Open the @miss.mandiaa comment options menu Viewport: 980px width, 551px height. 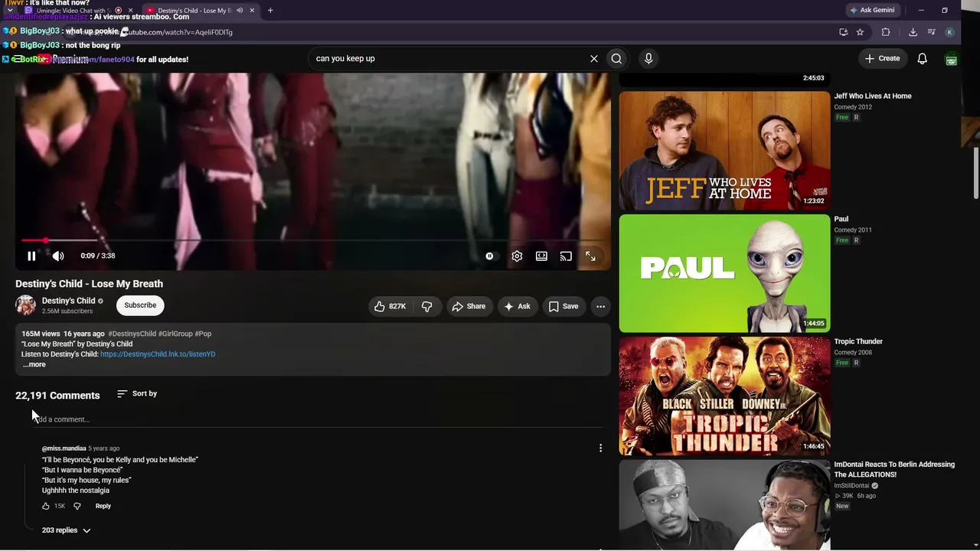point(600,448)
